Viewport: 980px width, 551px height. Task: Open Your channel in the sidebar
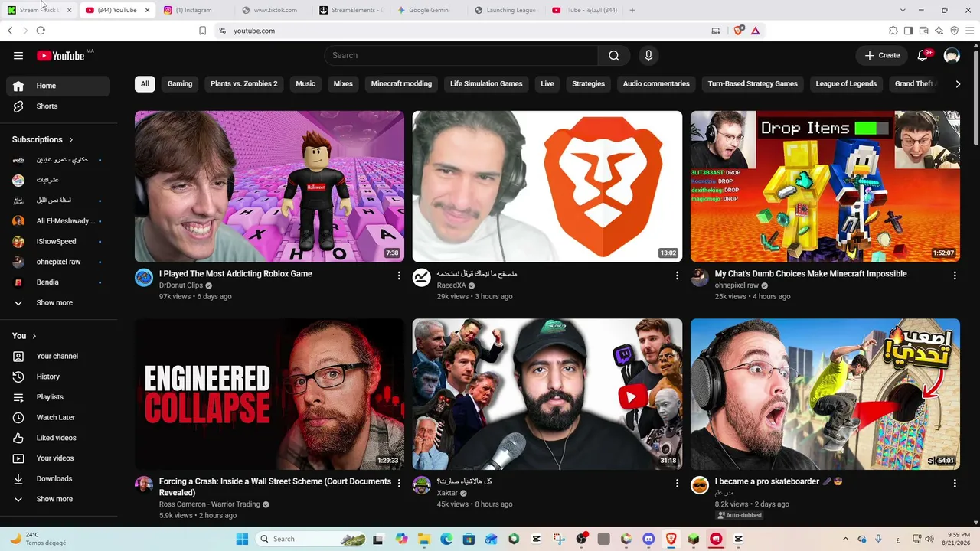click(57, 356)
